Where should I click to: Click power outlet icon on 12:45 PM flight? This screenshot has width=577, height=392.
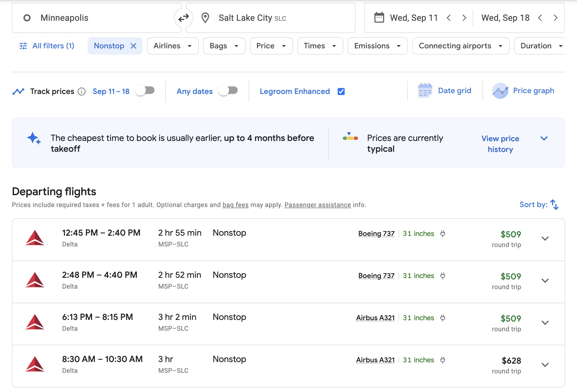tap(442, 234)
